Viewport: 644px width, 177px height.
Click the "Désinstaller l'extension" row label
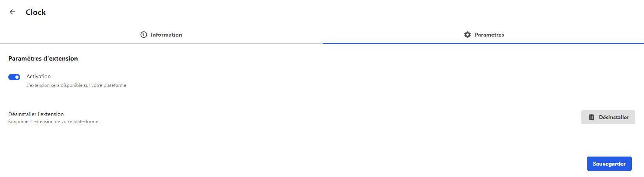coord(36,114)
